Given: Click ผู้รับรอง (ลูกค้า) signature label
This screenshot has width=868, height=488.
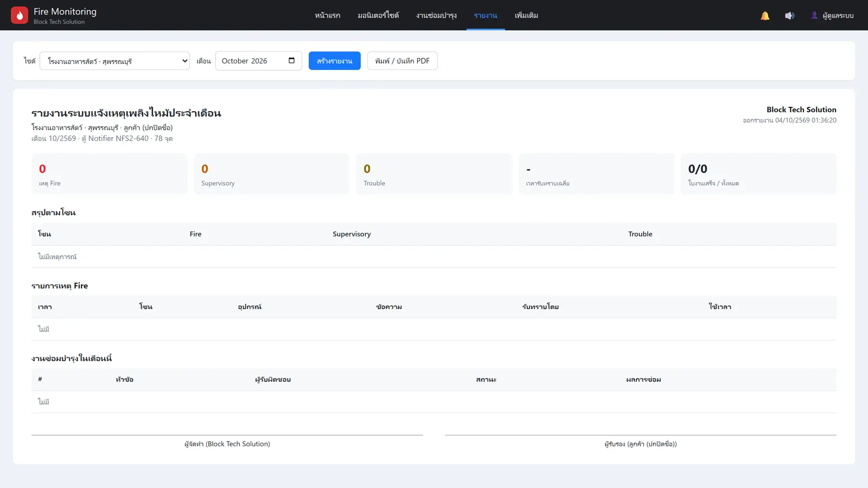Looking at the screenshot, I should tap(641, 444).
